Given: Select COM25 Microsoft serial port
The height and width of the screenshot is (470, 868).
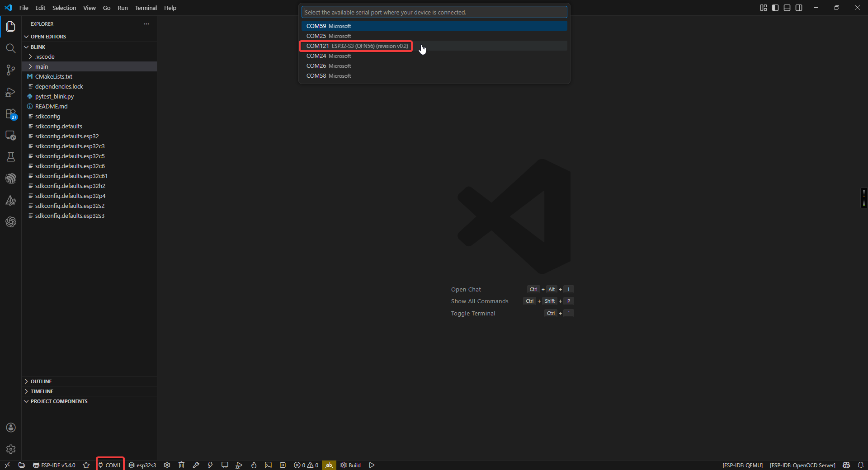Looking at the screenshot, I should click(x=434, y=36).
